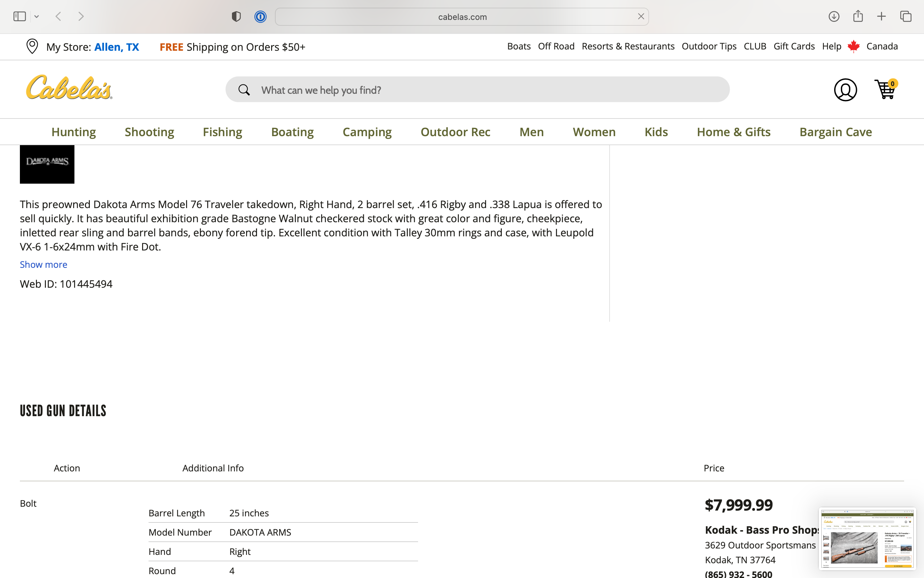The height and width of the screenshot is (578, 924).
Task: Open the Kodak - Bass Pro Shops store link
Action: click(x=762, y=530)
